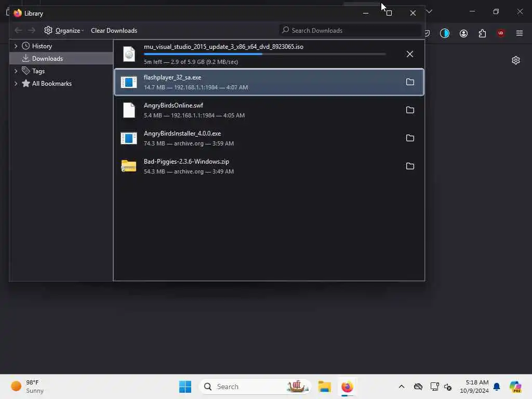Viewport: 532px width, 399px height.
Task: Select Tags in the sidebar
Action: (x=38, y=71)
